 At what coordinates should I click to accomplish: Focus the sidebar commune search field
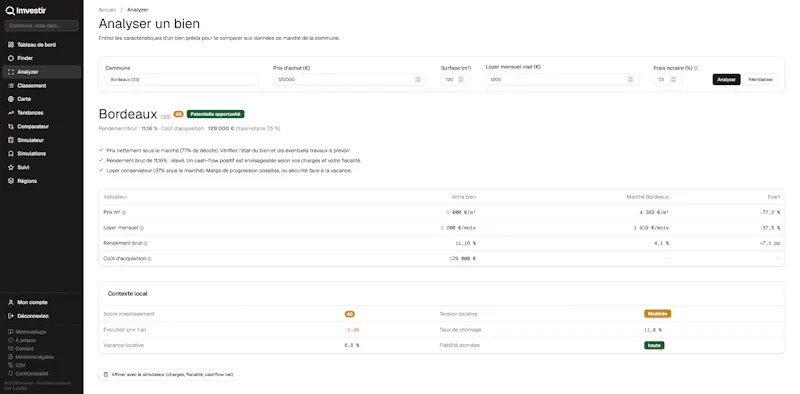coord(41,26)
